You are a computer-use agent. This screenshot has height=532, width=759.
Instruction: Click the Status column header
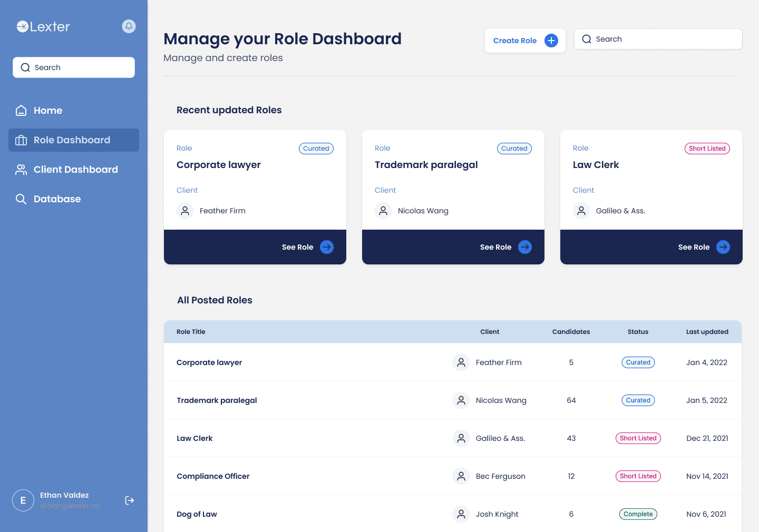[x=638, y=332]
